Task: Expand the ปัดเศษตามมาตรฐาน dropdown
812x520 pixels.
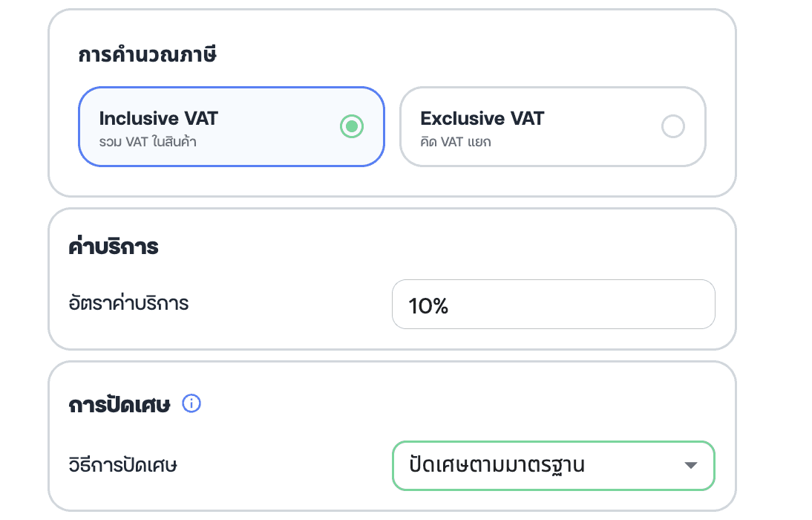Action: pos(553,466)
